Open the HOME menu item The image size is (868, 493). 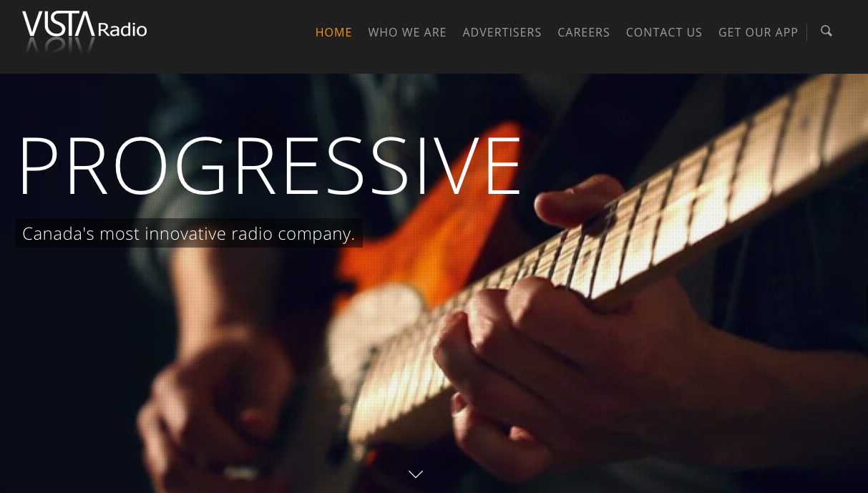click(x=333, y=32)
